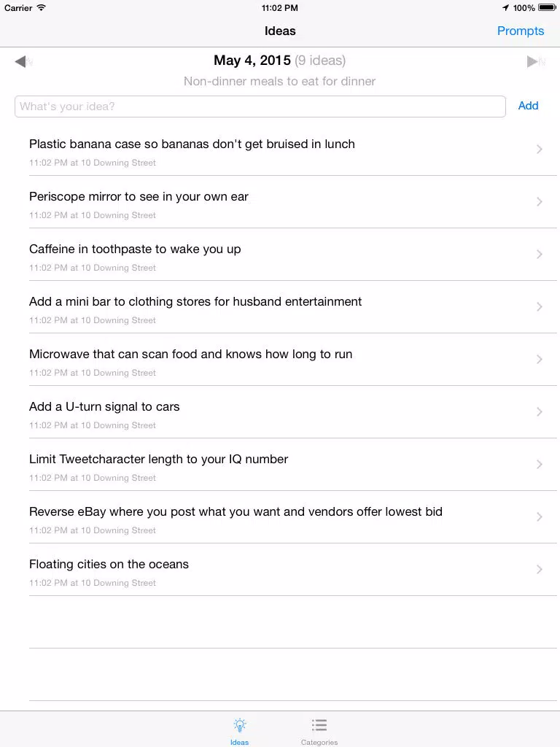
Task: Tap the May 4, 2015 date heading
Action: [x=252, y=61]
